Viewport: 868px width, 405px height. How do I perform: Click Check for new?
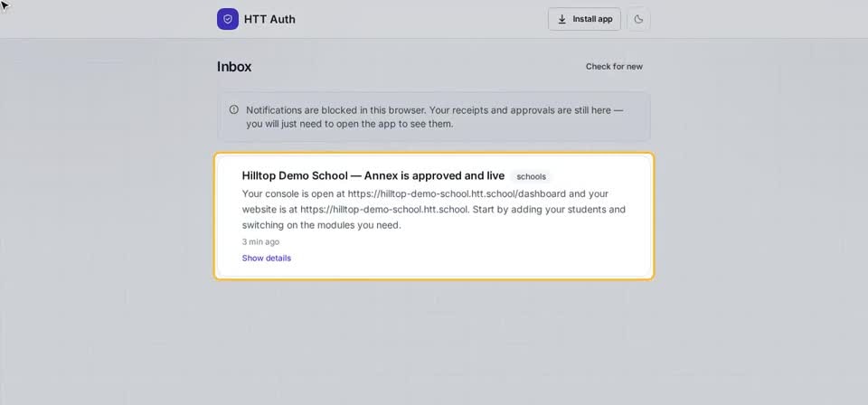point(614,66)
